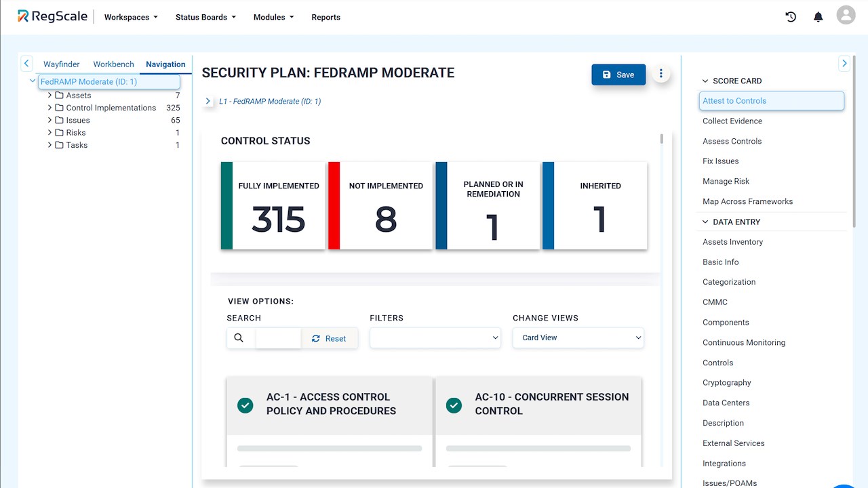Click the Risks folder icon

(59, 133)
